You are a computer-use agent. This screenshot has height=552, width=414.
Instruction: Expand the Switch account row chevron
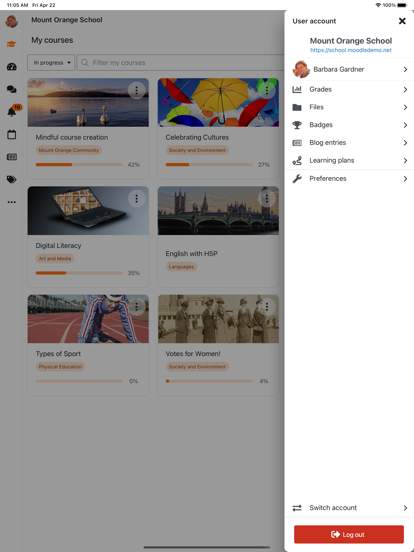[x=405, y=508]
